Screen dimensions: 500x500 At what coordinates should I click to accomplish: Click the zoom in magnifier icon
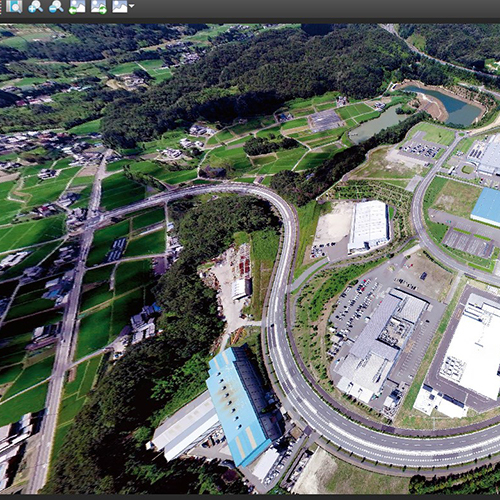point(35,6)
